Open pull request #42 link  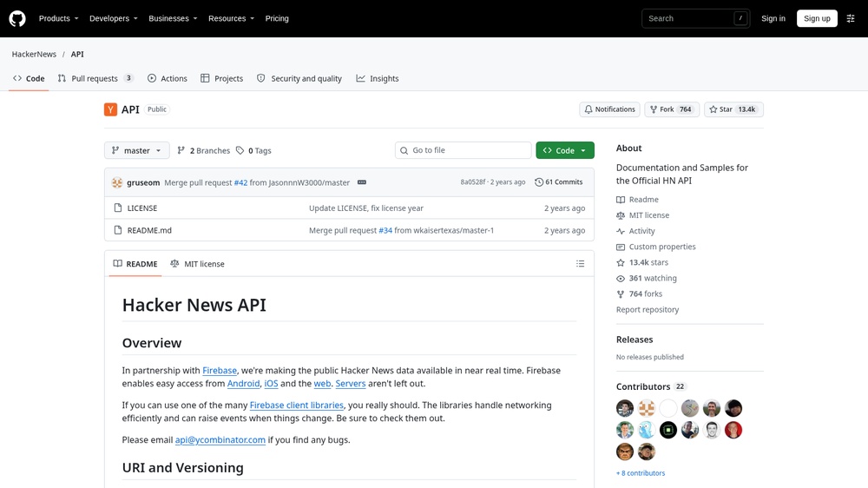pos(240,182)
